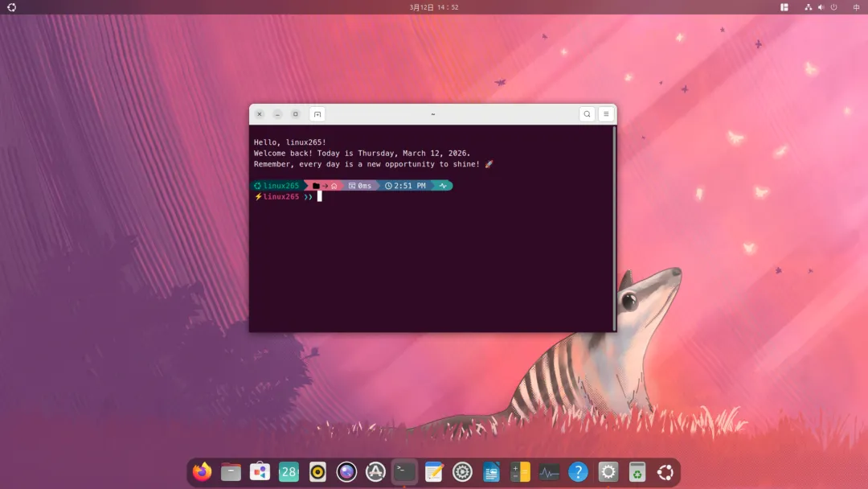Open the Files manager in dock

pyautogui.click(x=231, y=472)
